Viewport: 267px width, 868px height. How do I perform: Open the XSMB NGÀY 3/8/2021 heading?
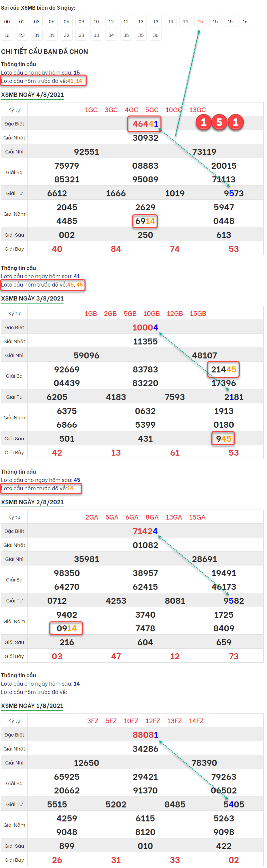(x=32, y=298)
